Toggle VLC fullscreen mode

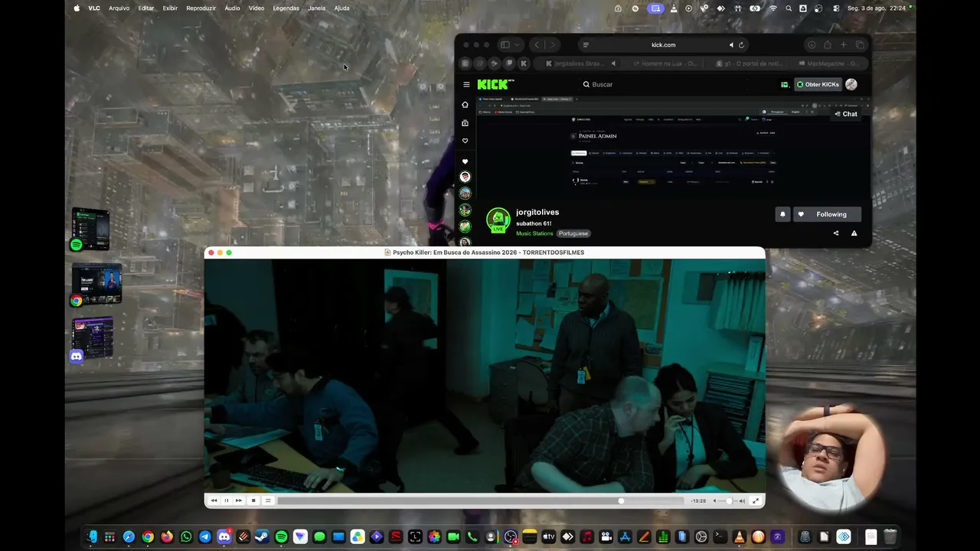(x=756, y=500)
